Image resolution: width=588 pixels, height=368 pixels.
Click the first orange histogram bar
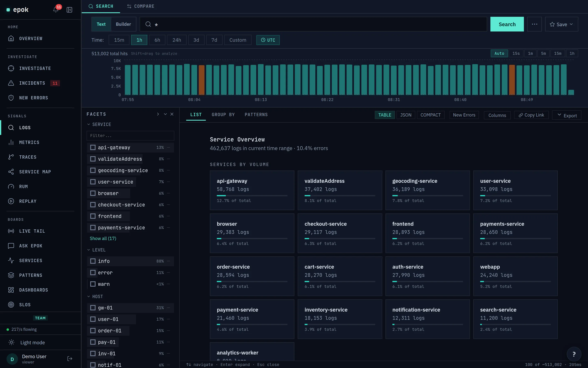(202, 80)
